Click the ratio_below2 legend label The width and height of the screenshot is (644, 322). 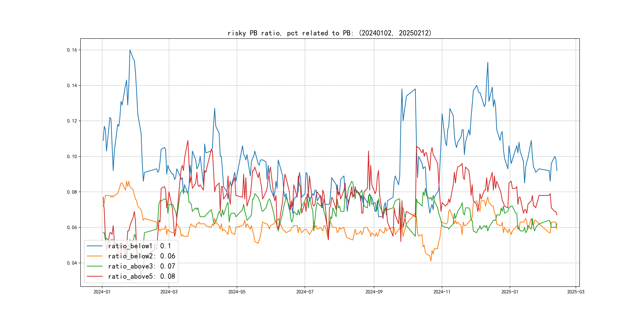(142, 256)
